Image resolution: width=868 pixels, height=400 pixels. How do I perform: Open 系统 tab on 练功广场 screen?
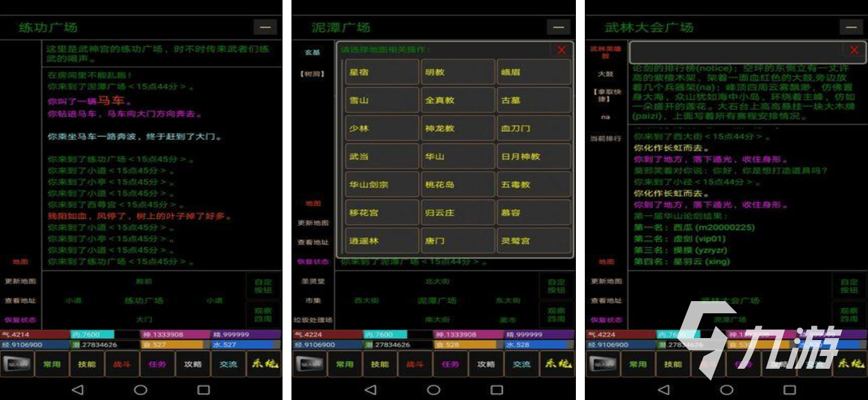click(x=263, y=364)
